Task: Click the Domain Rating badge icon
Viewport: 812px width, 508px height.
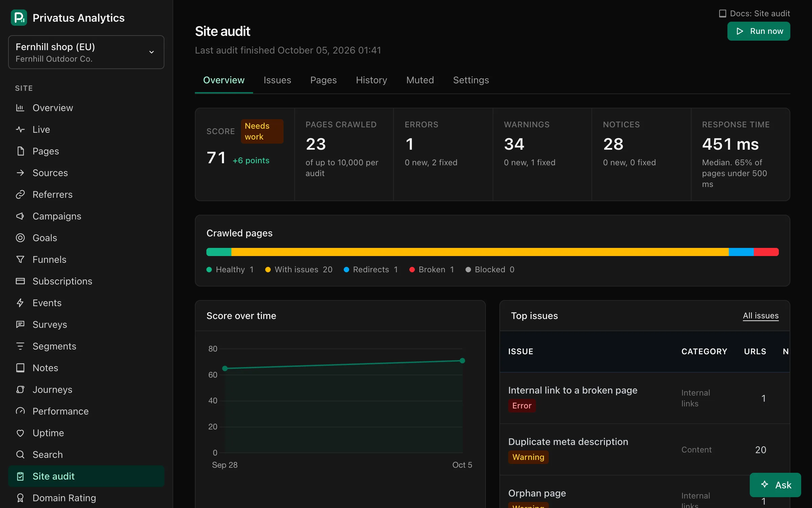Action: pos(20,498)
